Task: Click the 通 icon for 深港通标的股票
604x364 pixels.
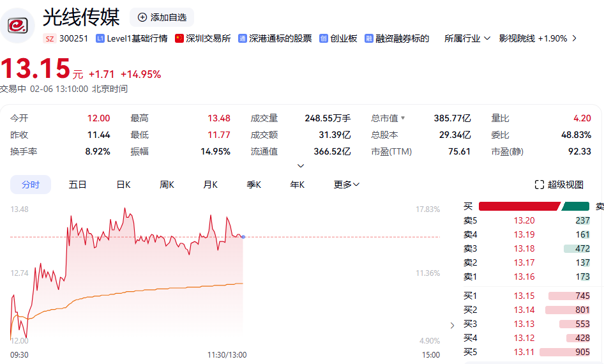Action: tap(242, 38)
